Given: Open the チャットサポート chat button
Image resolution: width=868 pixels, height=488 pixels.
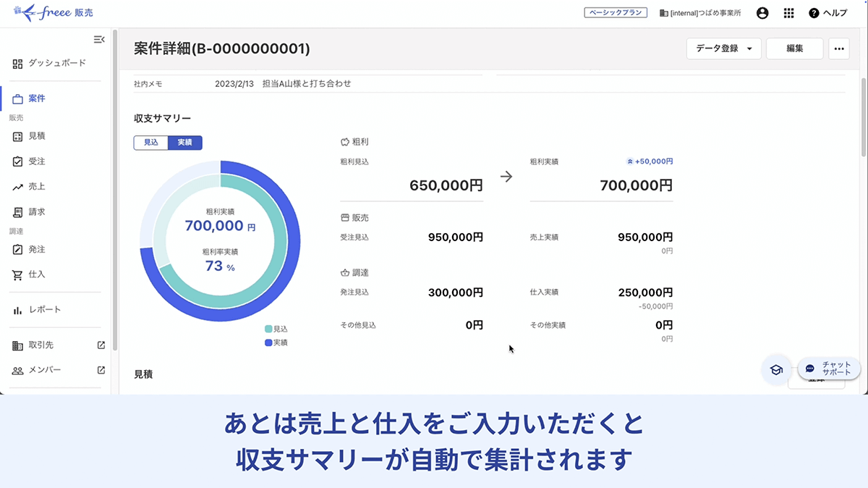Looking at the screenshot, I should tap(829, 368).
